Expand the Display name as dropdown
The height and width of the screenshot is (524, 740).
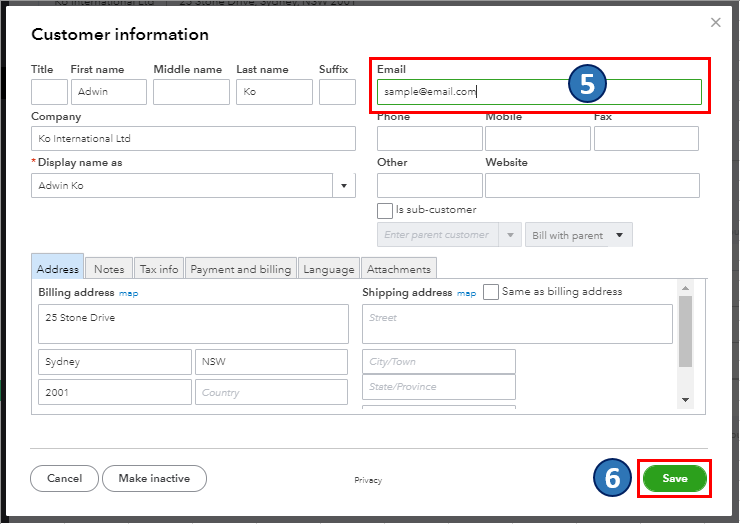344,186
